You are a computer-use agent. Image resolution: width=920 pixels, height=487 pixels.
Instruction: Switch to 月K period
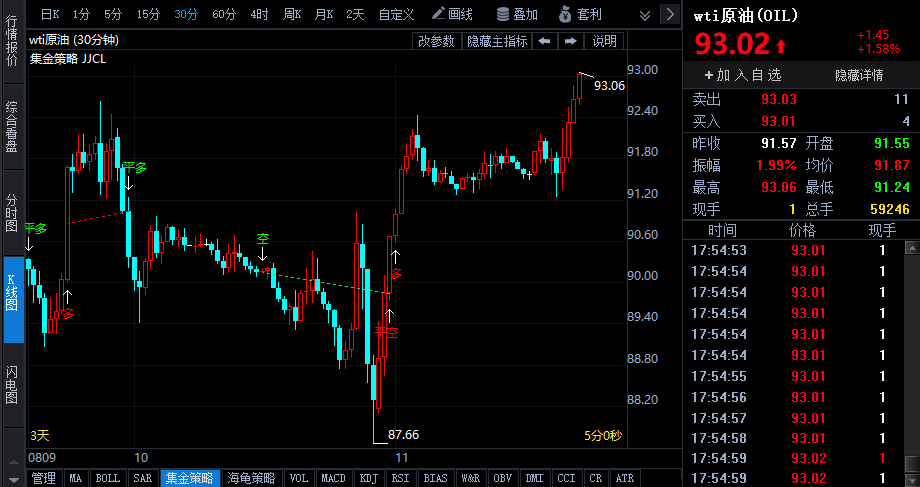[x=324, y=14]
